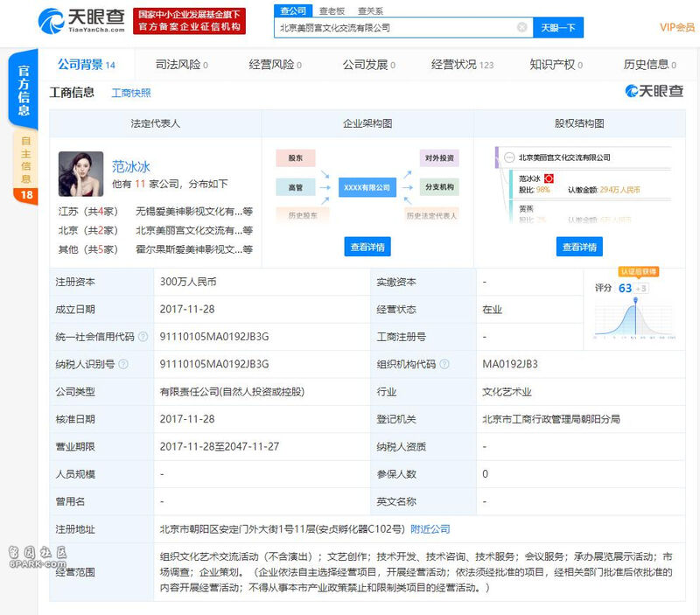This screenshot has width=700, height=615.
Task: Open the 范冰冰 legal representative name link
Action: click(x=130, y=166)
